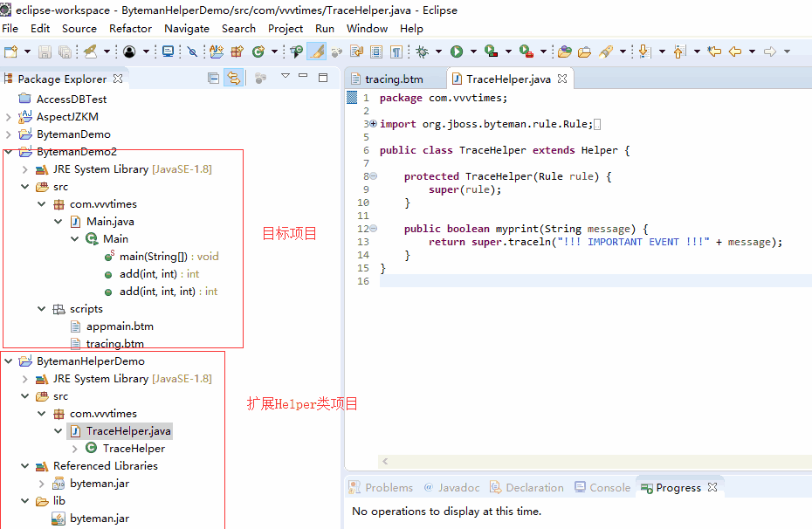The height and width of the screenshot is (529, 812).
Task: Toggle Word Wrap toolbar icon
Action: (x=357, y=52)
